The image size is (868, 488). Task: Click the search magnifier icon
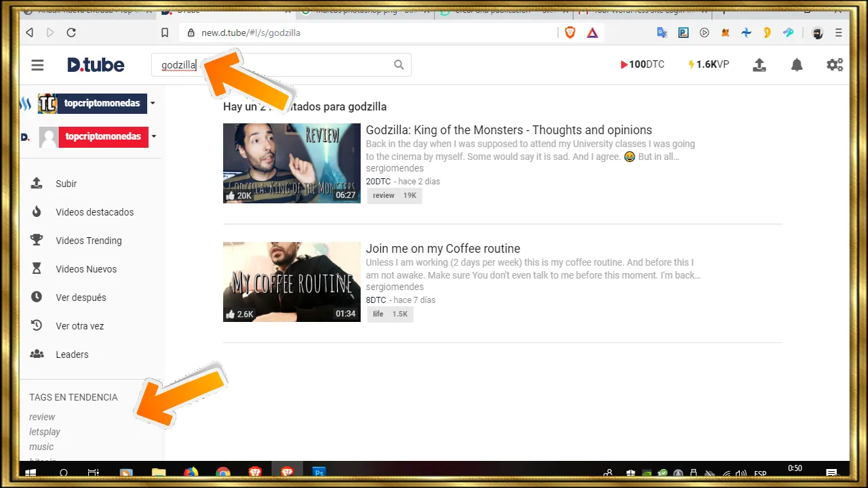[399, 65]
